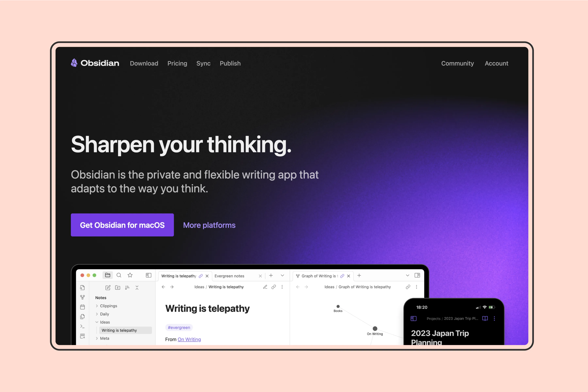Open the Download menu item
This screenshot has width=588, height=392.
(144, 63)
